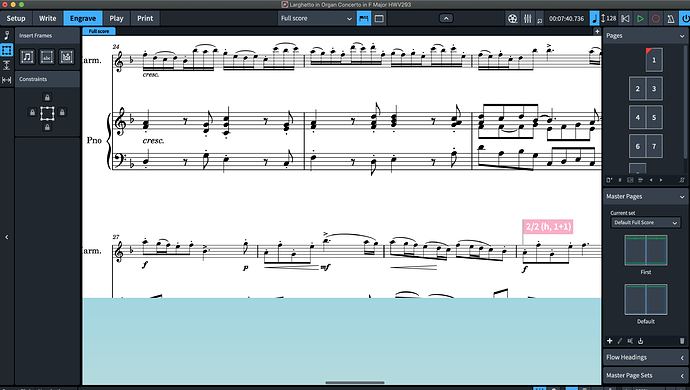Switch to page view
Image resolution: width=690 pixels, height=390 pixels.
click(x=379, y=18)
